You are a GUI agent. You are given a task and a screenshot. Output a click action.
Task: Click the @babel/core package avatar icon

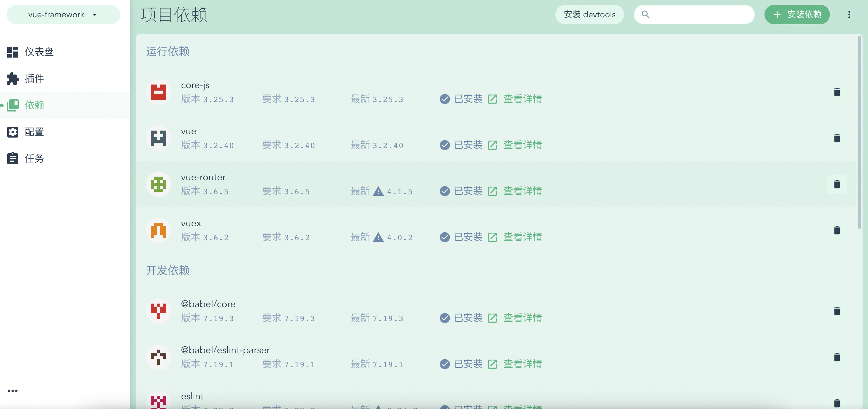tap(158, 311)
